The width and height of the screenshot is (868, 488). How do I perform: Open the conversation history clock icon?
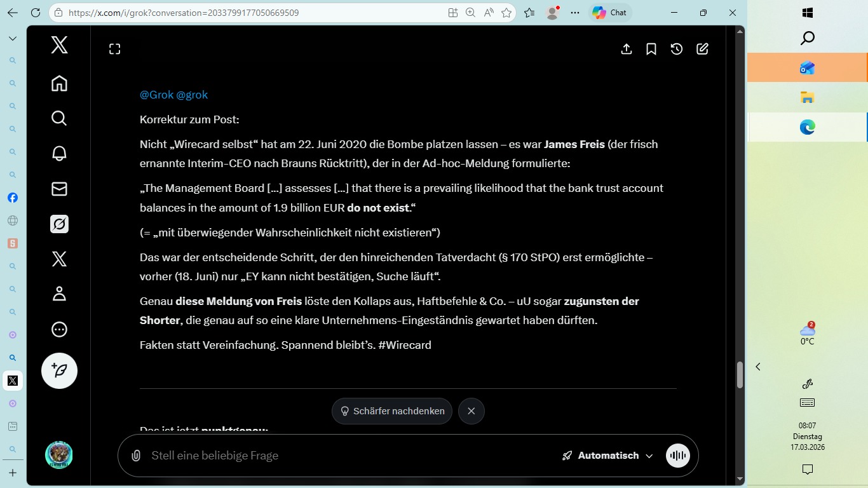pos(676,48)
